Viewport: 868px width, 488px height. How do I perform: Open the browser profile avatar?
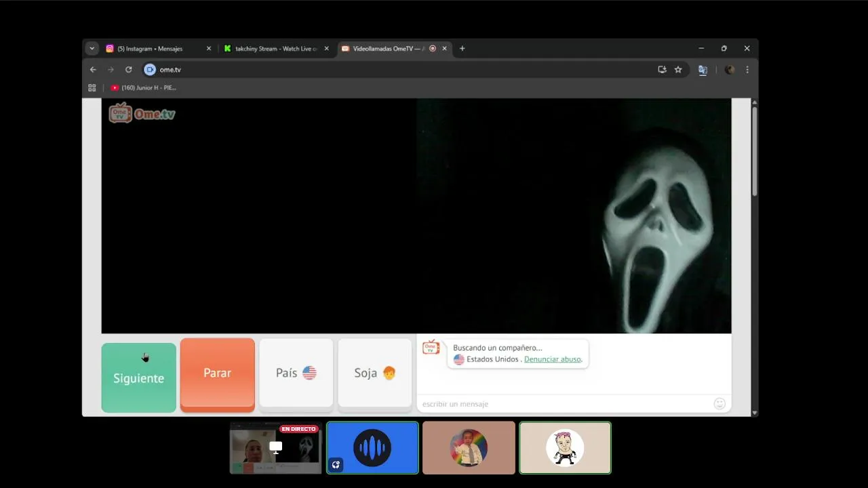[x=730, y=70]
